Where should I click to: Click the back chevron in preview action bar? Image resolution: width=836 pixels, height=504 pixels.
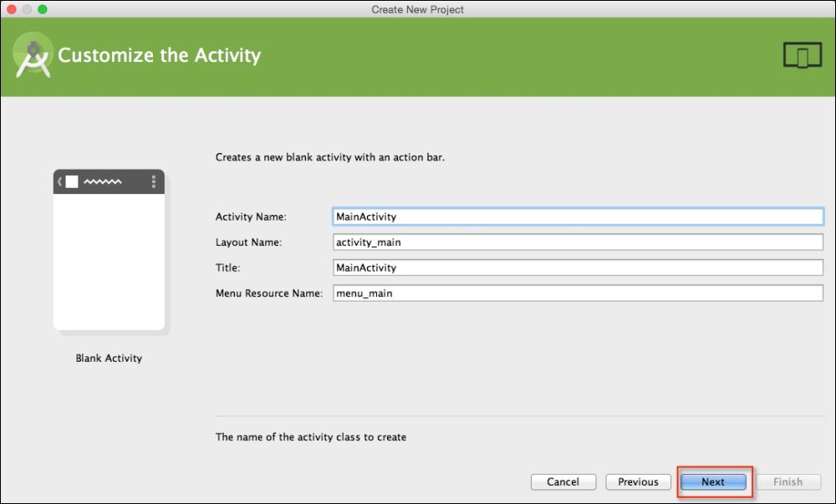click(59, 182)
